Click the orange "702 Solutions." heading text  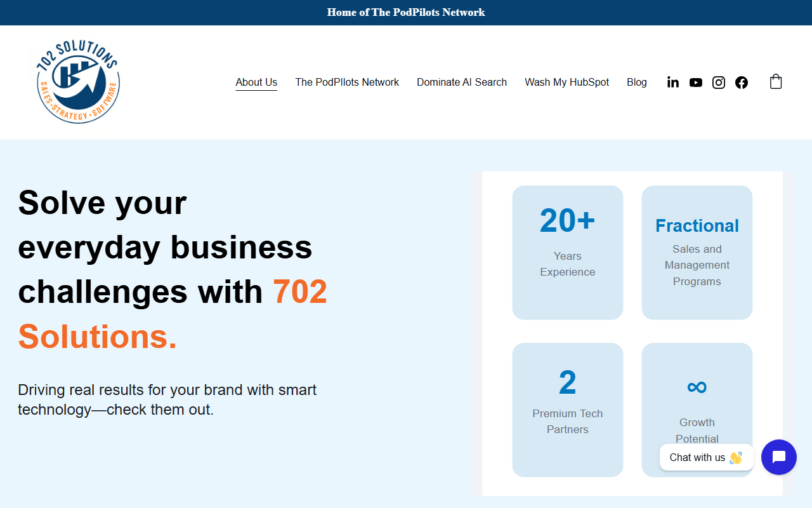coord(173,314)
